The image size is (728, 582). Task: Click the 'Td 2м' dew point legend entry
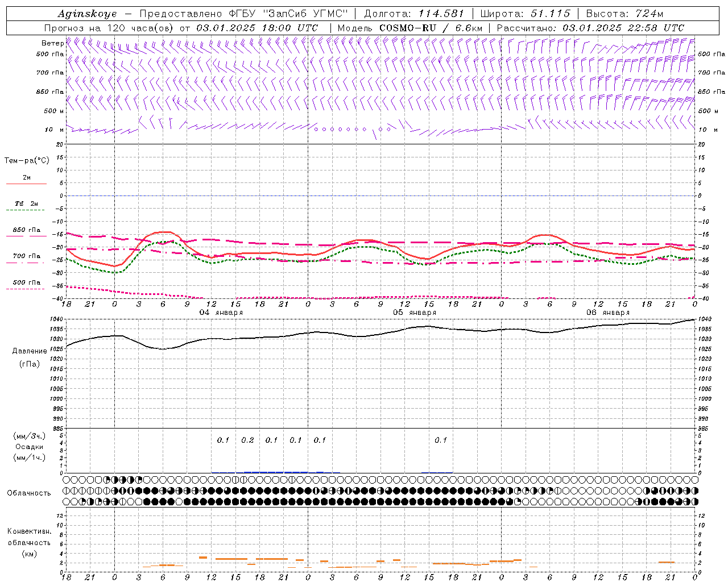[x=26, y=203]
